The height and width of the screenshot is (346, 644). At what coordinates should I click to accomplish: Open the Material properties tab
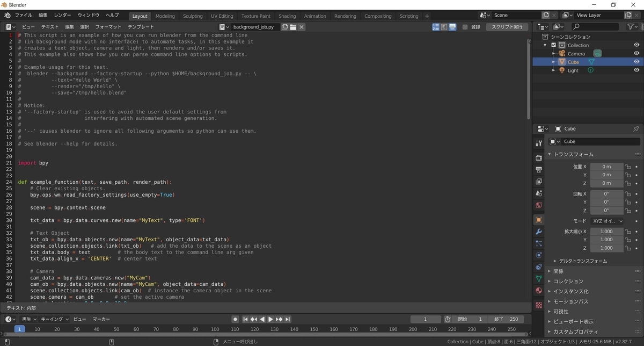click(x=539, y=291)
